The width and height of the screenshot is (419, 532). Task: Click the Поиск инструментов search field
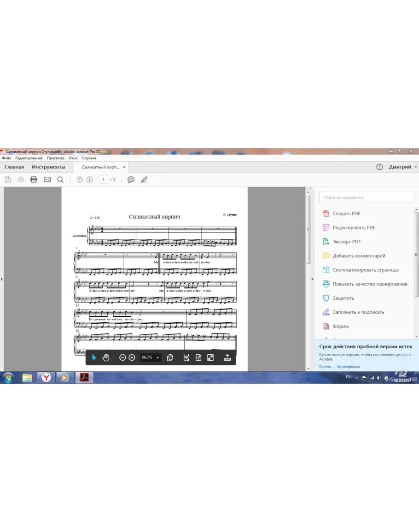point(367,197)
